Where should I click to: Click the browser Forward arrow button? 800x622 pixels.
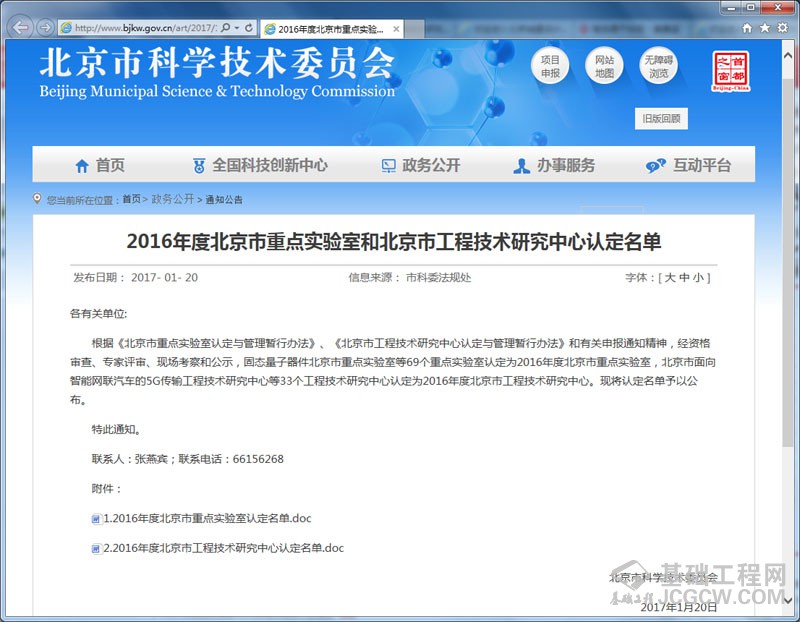[x=45, y=28]
